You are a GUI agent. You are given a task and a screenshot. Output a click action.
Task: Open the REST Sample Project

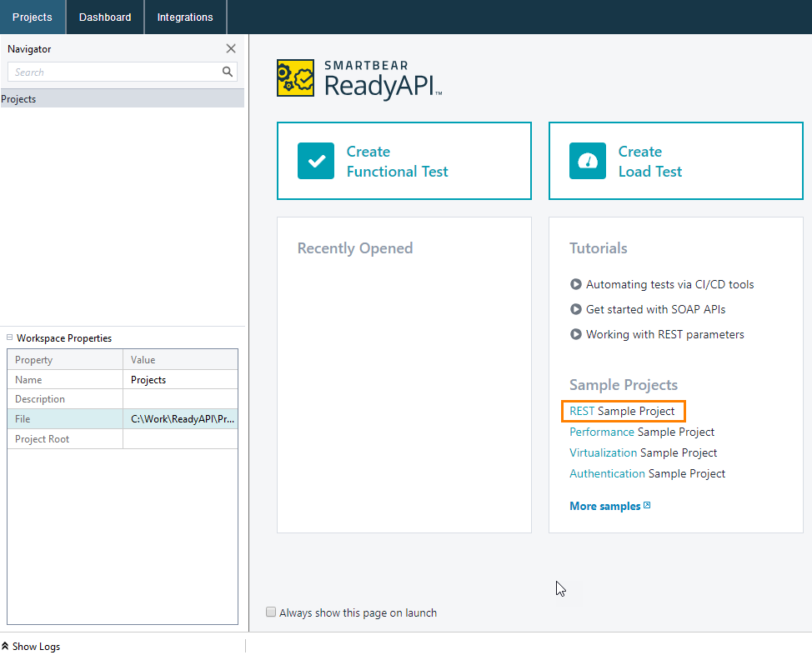[623, 411]
